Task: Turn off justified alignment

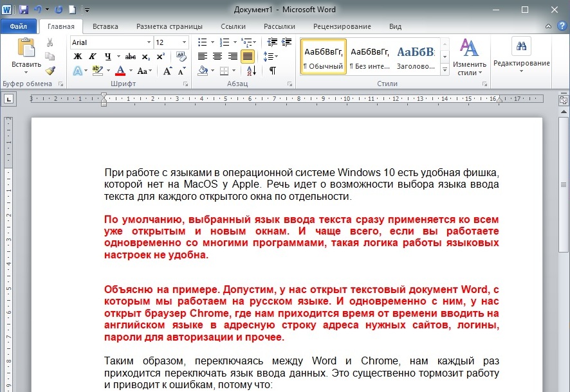Action: tap(247, 57)
